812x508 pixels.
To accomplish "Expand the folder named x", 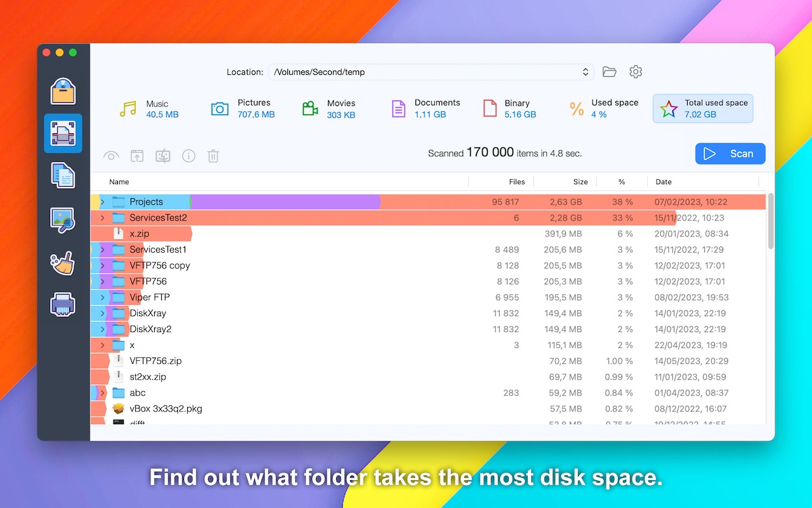I will [x=102, y=345].
